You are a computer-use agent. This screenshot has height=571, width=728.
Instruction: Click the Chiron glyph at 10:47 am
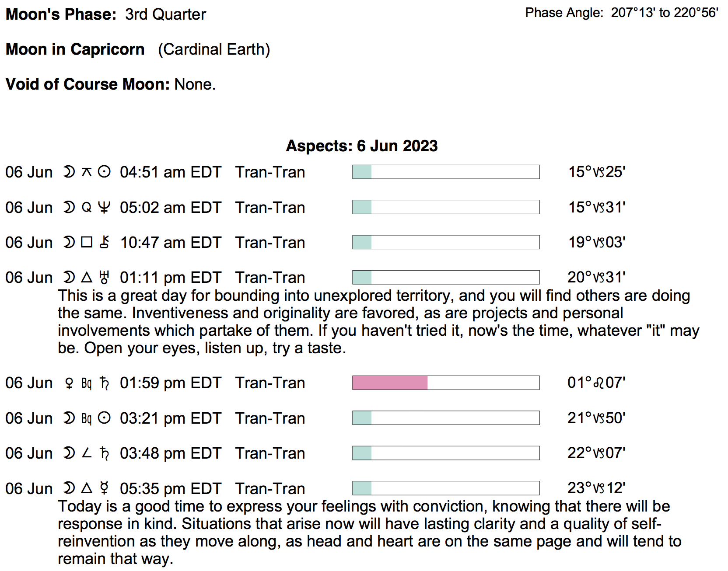[x=104, y=242]
